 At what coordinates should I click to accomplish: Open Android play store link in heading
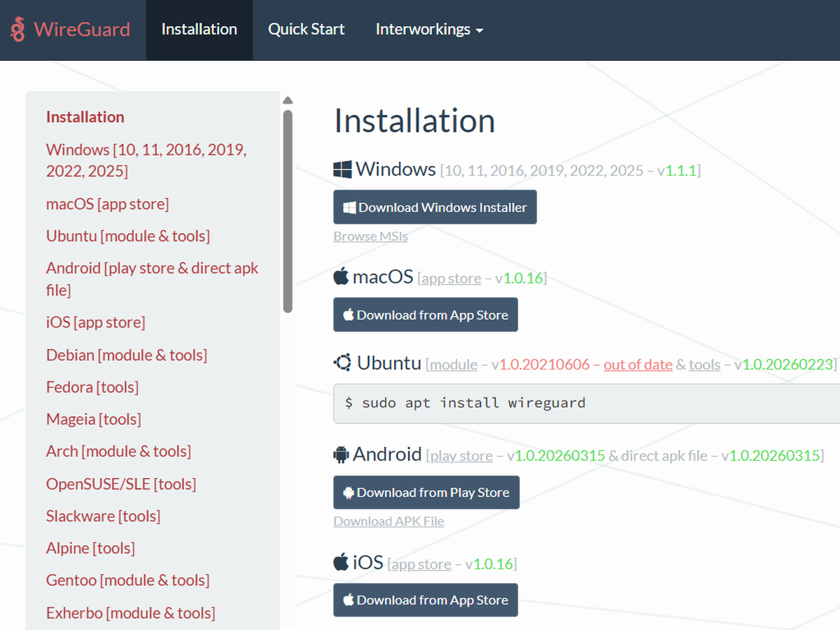point(461,456)
